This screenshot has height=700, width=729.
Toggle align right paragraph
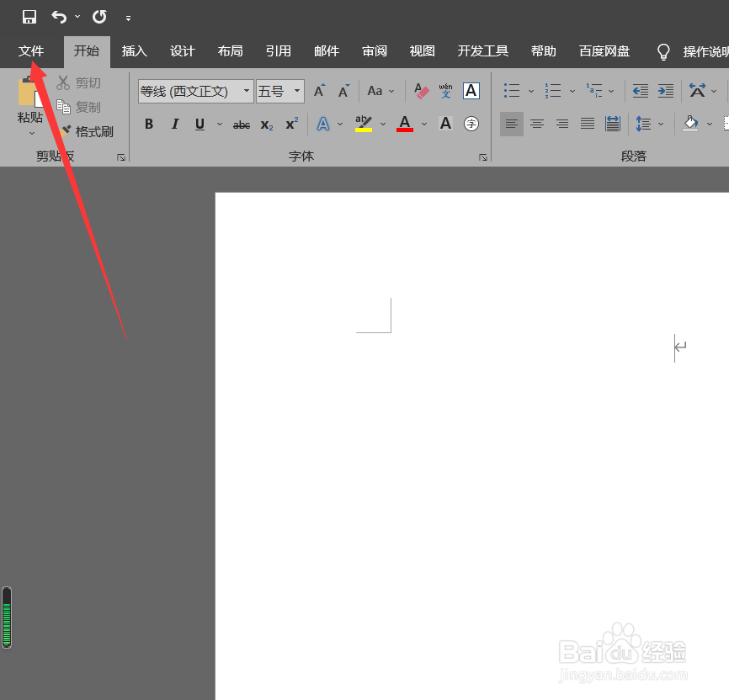(562, 124)
